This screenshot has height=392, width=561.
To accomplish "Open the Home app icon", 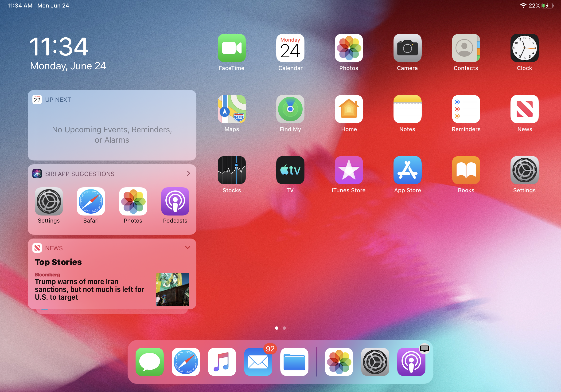I will [x=349, y=109].
